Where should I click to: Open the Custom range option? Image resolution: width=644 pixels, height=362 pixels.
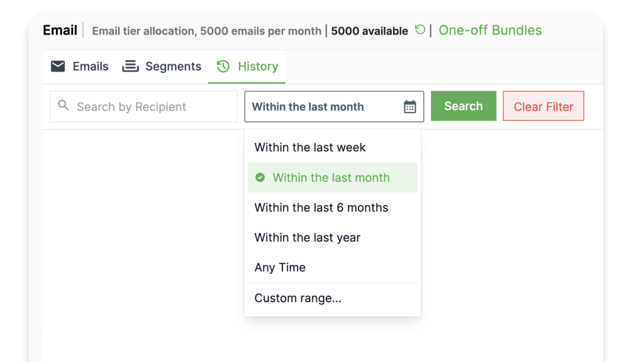pos(333,298)
